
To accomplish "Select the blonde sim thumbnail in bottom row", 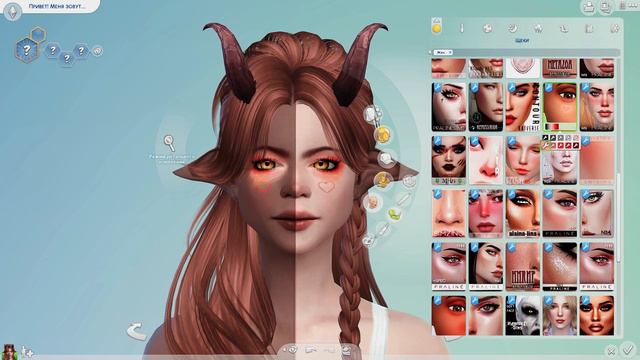I will (560, 316).
